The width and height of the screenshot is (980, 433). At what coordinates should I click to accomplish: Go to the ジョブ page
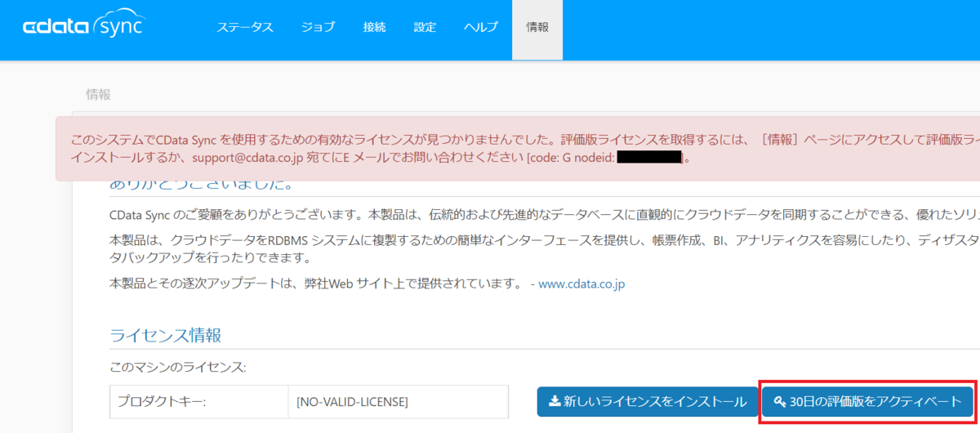(x=318, y=27)
